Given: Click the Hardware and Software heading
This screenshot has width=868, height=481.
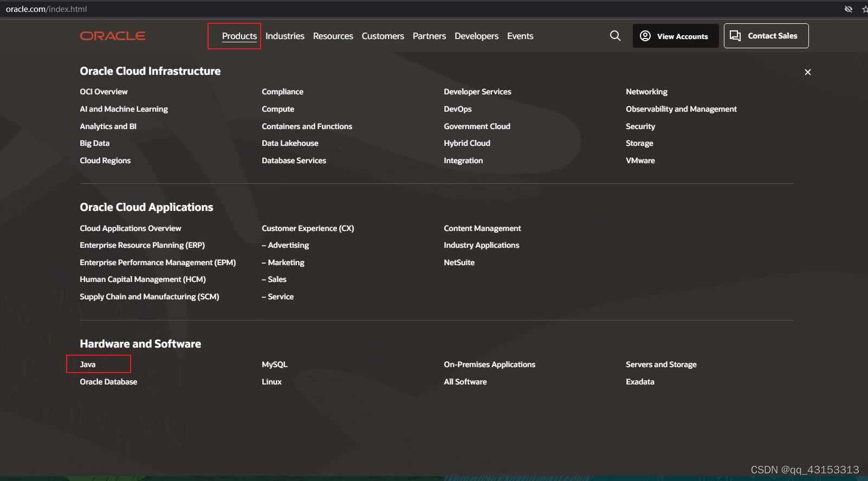Looking at the screenshot, I should click(140, 344).
